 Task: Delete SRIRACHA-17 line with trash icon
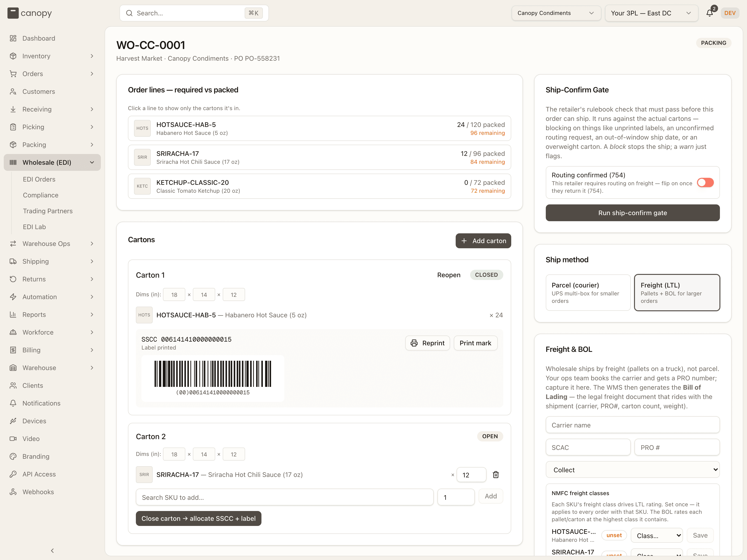[496, 475]
